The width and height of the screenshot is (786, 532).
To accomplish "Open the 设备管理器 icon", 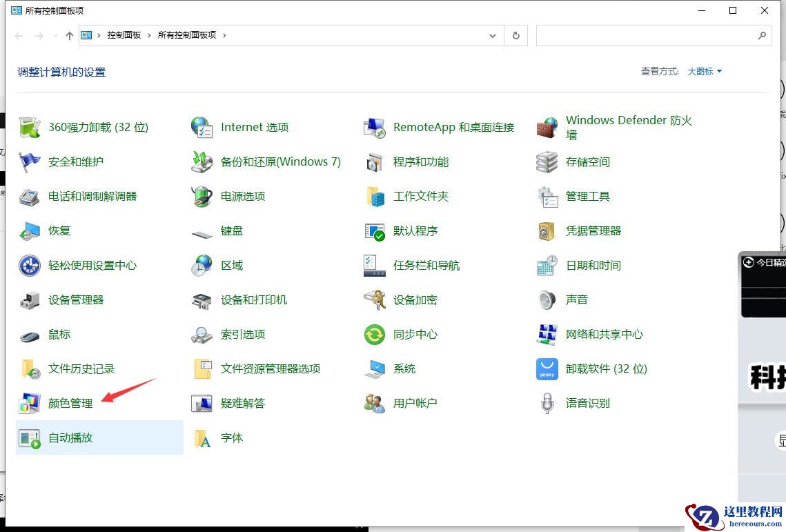I will pyautogui.click(x=30, y=300).
